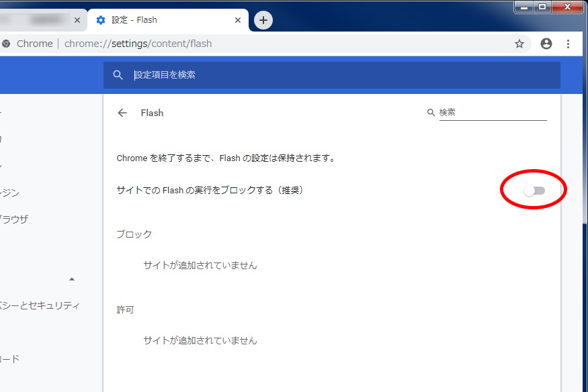
Task: Close the blurred first tab
Action: (x=77, y=20)
